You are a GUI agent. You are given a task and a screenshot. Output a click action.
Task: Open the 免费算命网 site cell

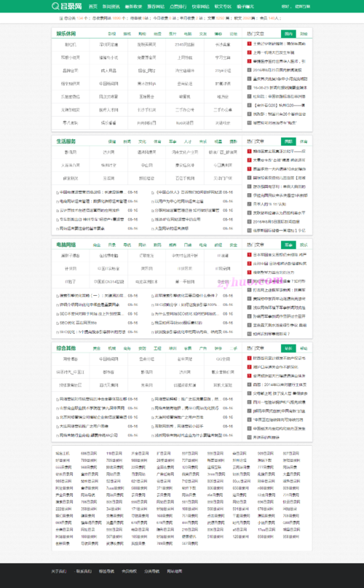click(146, 58)
